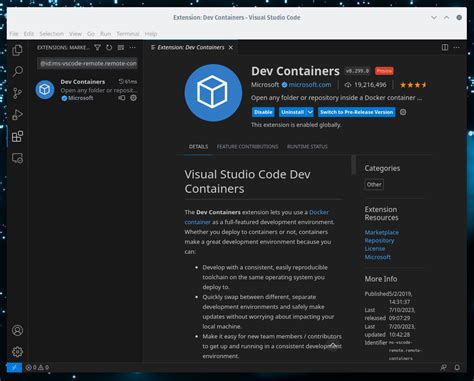The width and height of the screenshot is (474, 381).
Task: Click the large Dev Containers logo
Action: coord(213,93)
